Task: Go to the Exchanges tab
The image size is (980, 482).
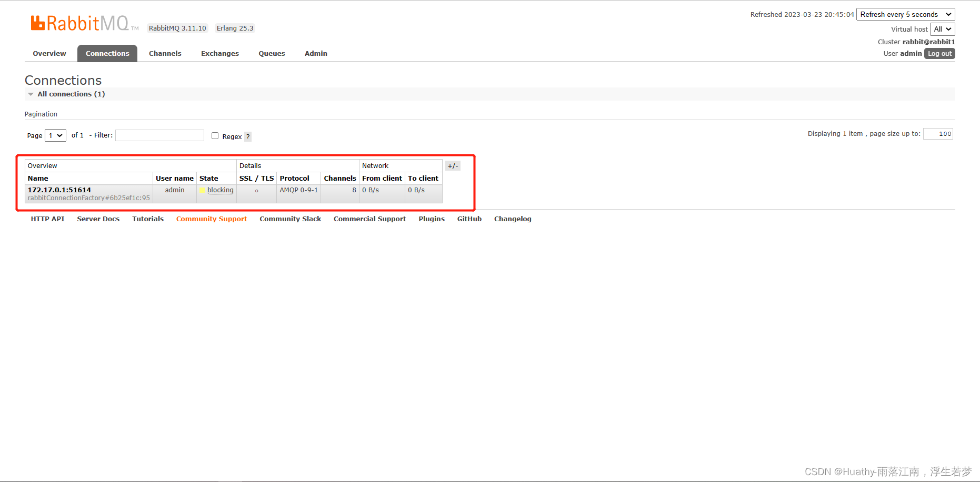Action: pos(220,53)
